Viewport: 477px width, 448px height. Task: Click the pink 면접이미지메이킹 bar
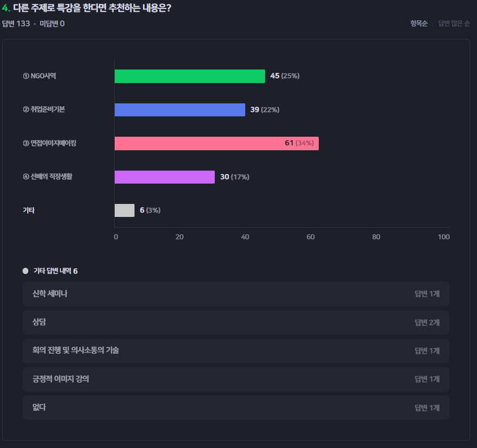216,143
